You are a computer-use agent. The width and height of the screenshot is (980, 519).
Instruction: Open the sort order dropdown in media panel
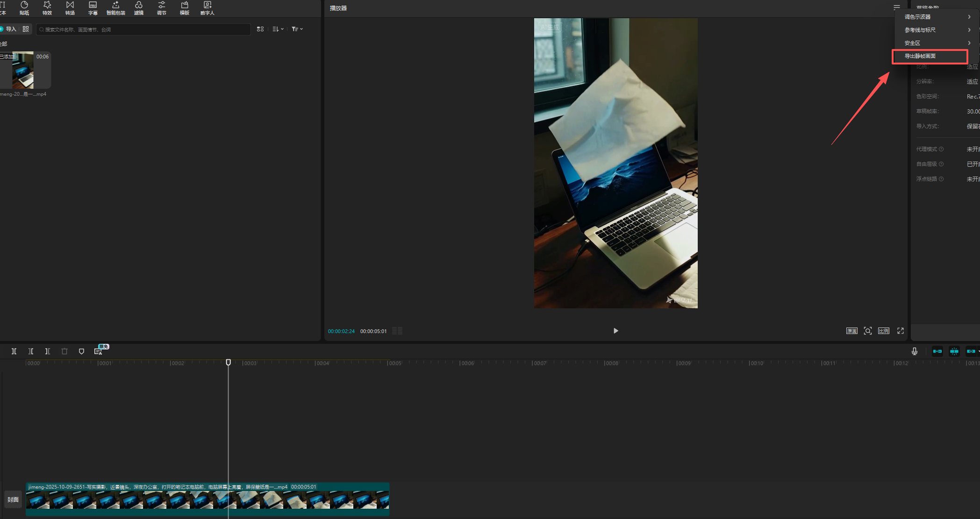coord(278,29)
